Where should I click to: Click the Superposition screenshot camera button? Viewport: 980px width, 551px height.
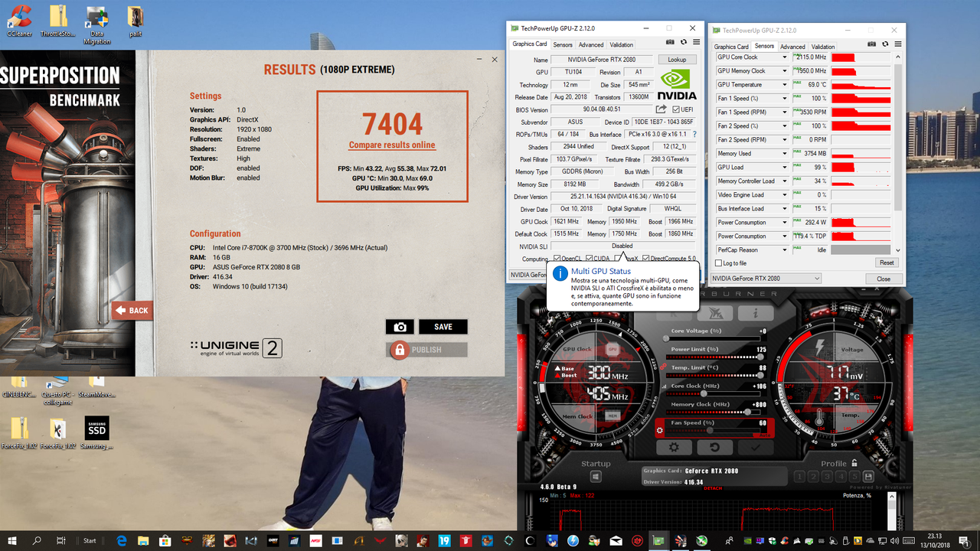click(400, 327)
